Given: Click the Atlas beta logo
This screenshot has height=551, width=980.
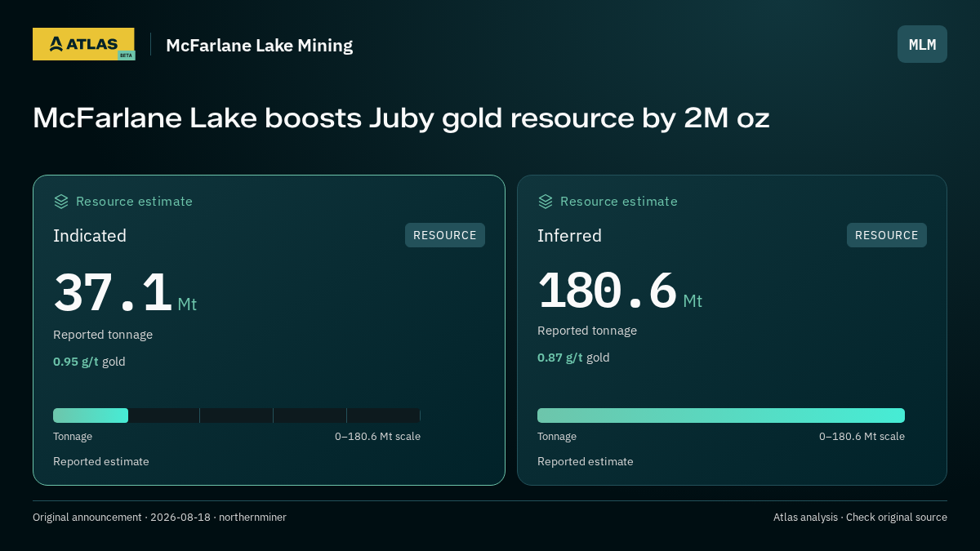Looking at the screenshot, I should [x=83, y=44].
